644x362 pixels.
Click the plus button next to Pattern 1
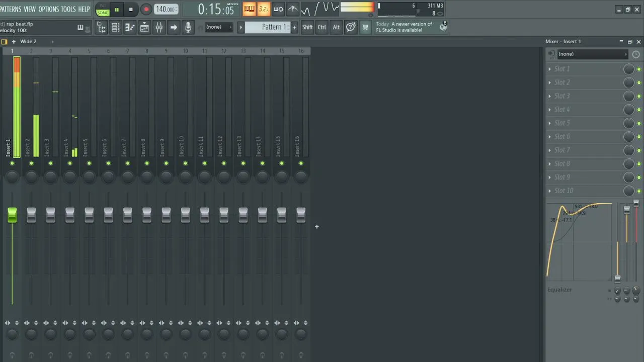[294, 27]
